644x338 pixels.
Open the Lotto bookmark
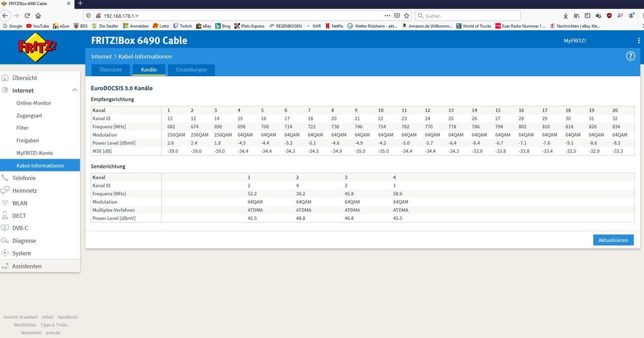pyautogui.click(x=161, y=26)
